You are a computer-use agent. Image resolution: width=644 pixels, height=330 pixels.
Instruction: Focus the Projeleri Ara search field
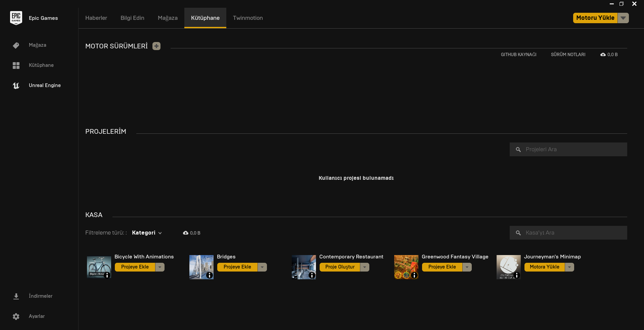point(568,150)
